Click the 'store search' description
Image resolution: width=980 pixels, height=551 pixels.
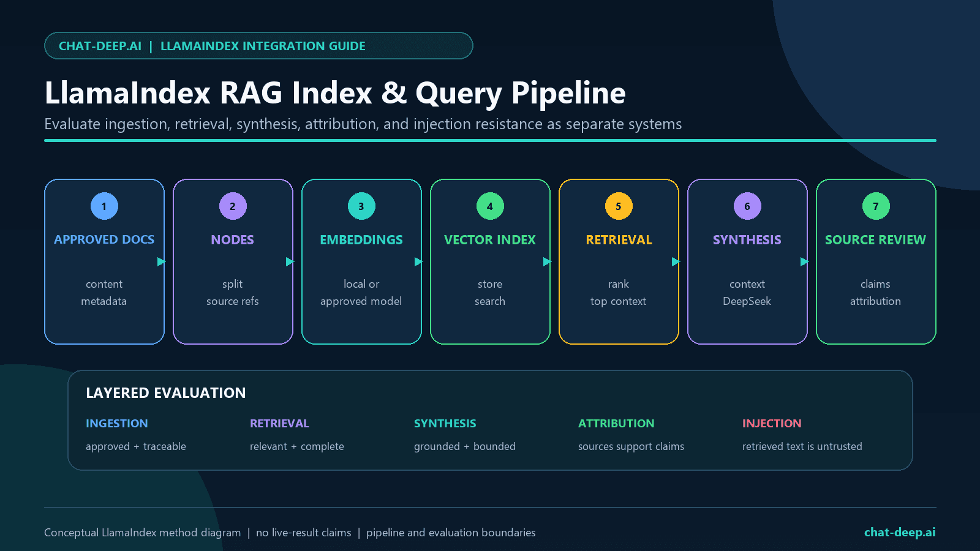pyautogui.click(x=490, y=293)
